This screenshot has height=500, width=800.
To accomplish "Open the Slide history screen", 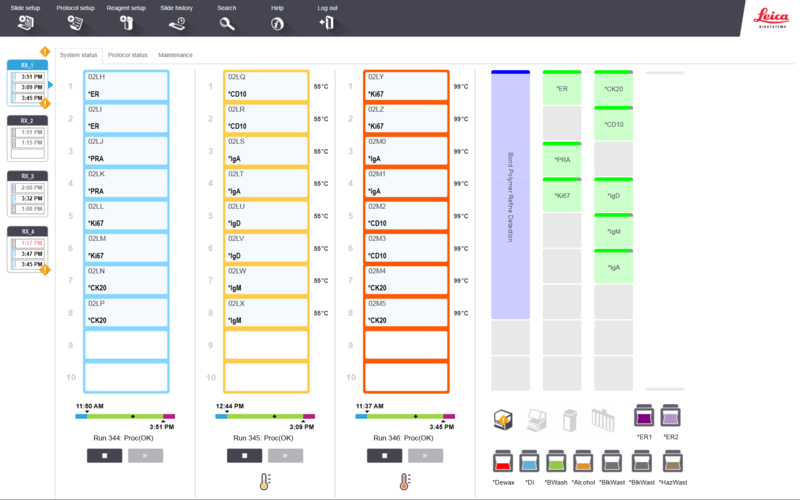I will 177,23.
